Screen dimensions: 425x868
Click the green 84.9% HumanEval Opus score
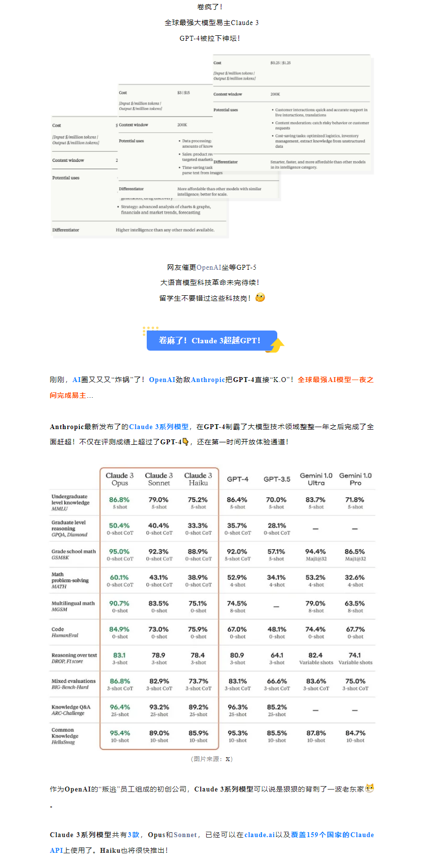pos(120,629)
